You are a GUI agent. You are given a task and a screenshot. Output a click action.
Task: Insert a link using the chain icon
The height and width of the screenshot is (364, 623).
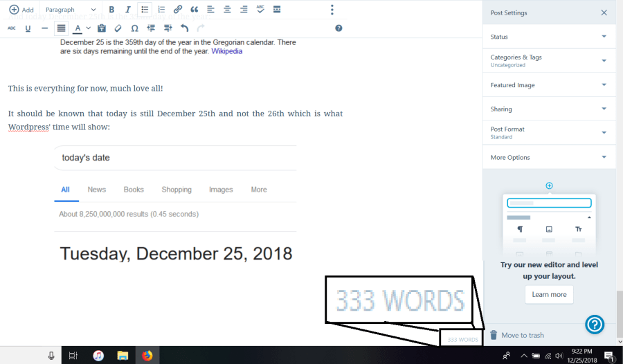[x=178, y=10]
